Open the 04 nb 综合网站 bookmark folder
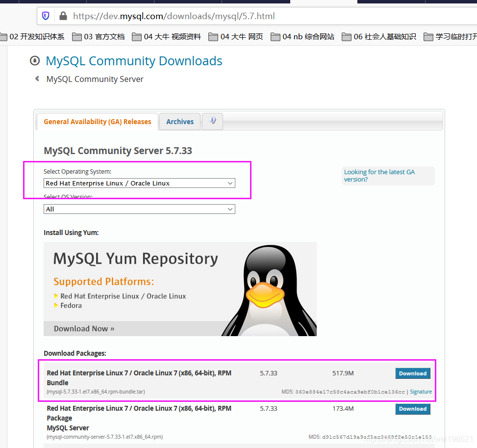 click(x=302, y=37)
